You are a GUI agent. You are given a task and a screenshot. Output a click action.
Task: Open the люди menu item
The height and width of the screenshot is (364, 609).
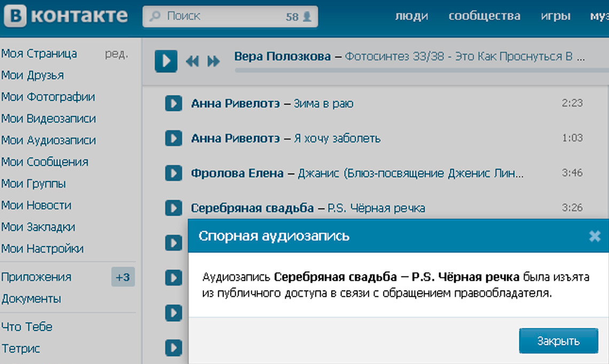click(411, 16)
